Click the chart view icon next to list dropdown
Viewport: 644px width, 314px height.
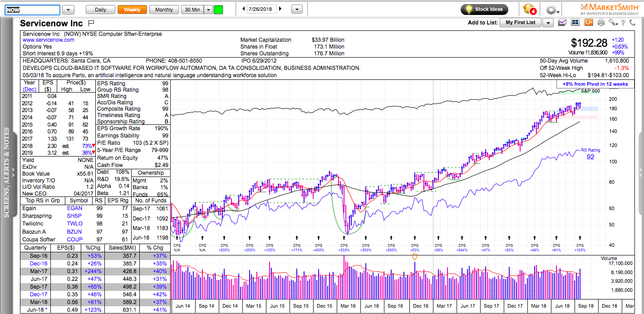[x=563, y=23]
